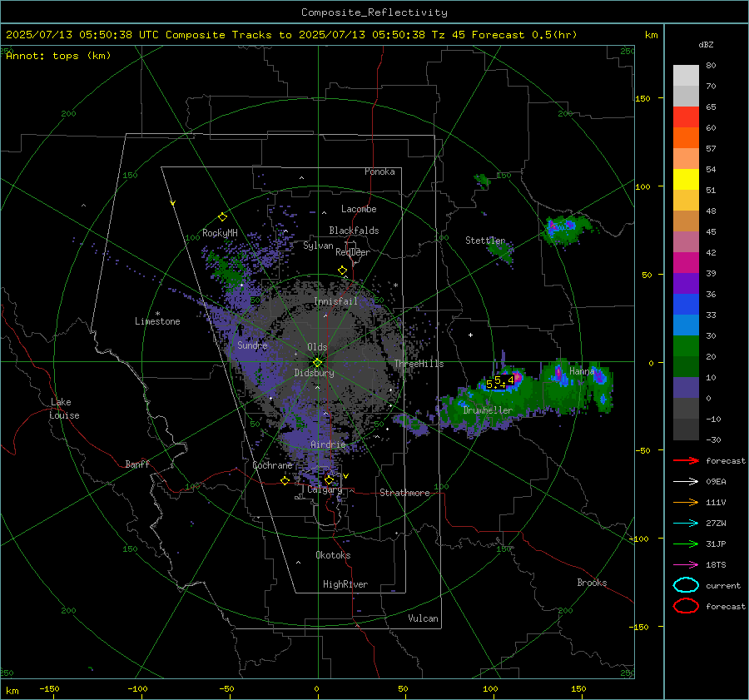Screen dimensions: 749x700
Task: Click the RedDeer city label
Action: coord(353,252)
